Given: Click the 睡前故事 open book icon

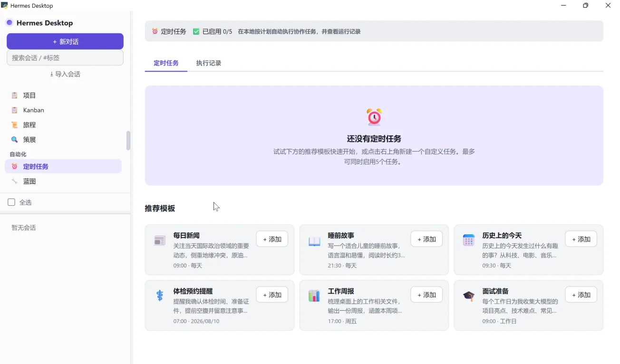Looking at the screenshot, I should pos(314,241).
